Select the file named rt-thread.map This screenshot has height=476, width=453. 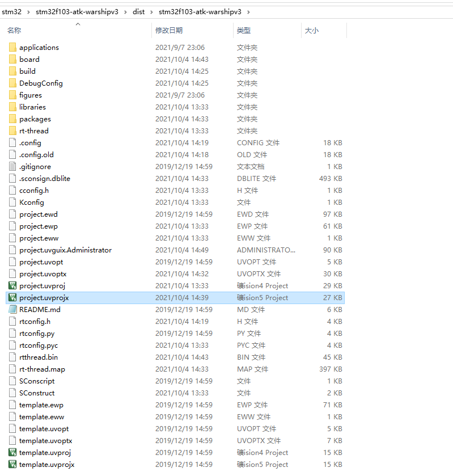[42, 369]
